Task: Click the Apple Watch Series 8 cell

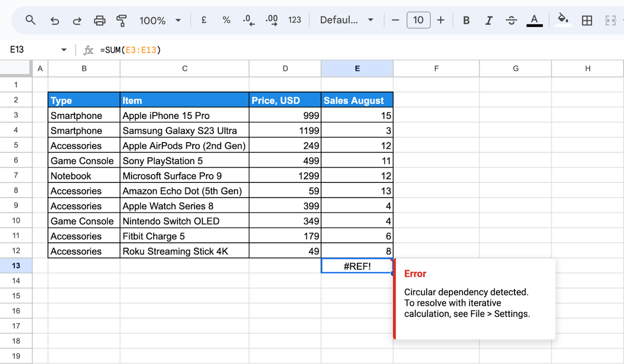Action: [185, 206]
